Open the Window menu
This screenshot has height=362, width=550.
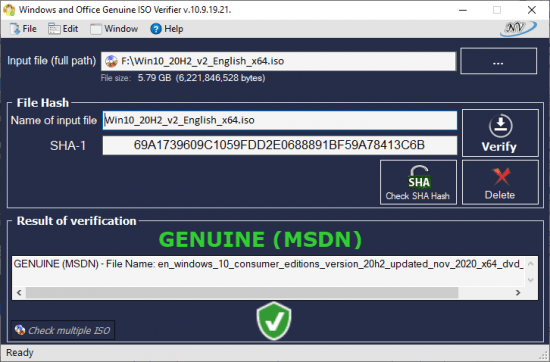114,29
